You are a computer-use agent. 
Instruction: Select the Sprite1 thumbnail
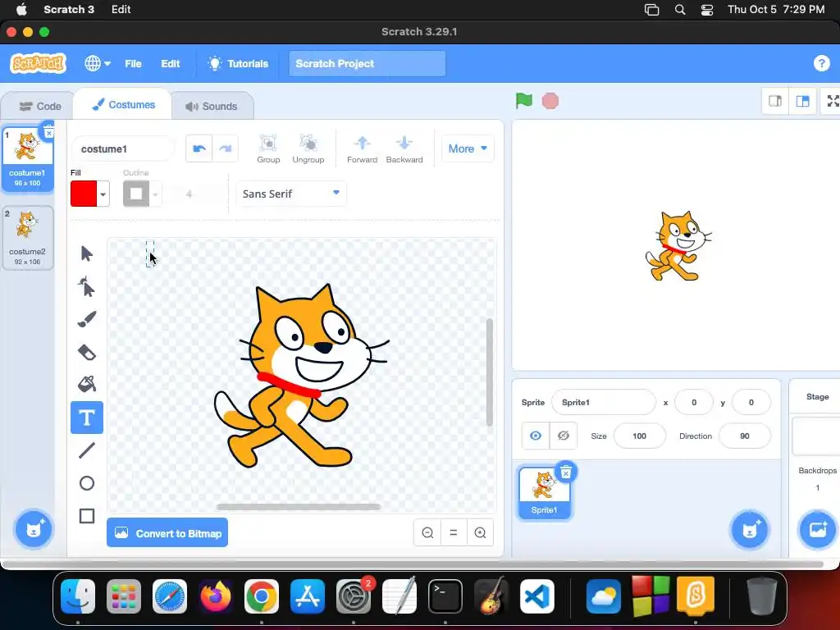click(545, 493)
